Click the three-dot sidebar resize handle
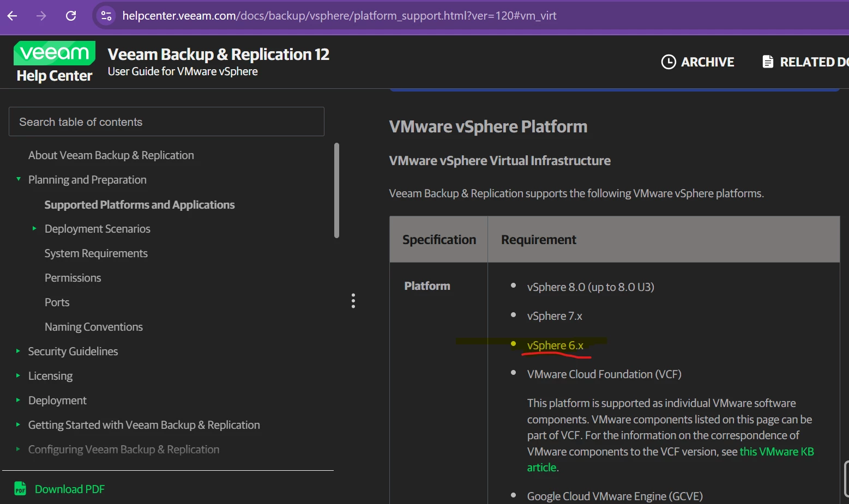Screen dimensions: 849x504 353,301
